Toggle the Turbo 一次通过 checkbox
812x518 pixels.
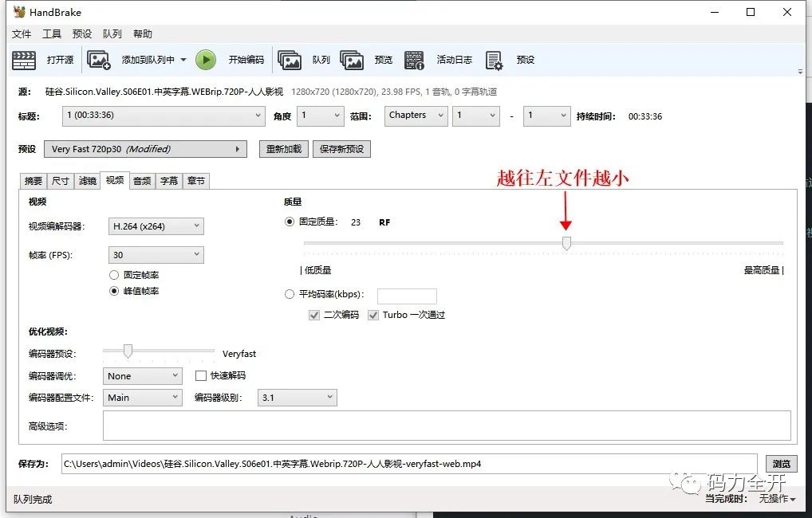pyautogui.click(x=372, y=315)
